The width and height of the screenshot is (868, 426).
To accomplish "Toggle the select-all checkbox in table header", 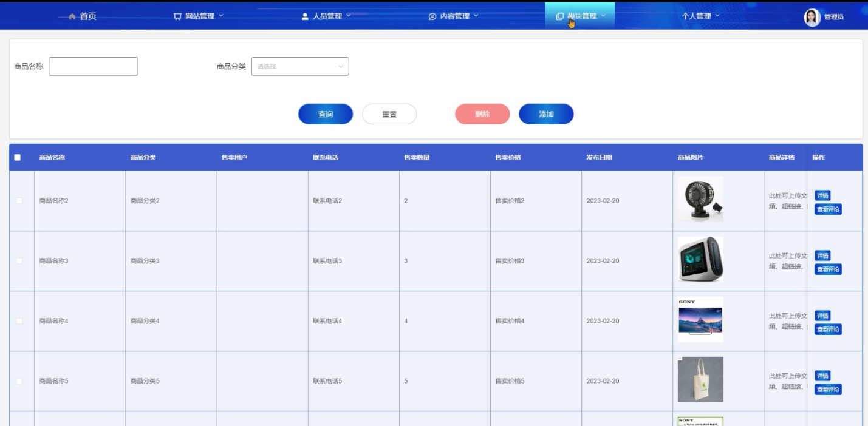I will [x=17, y=157].
